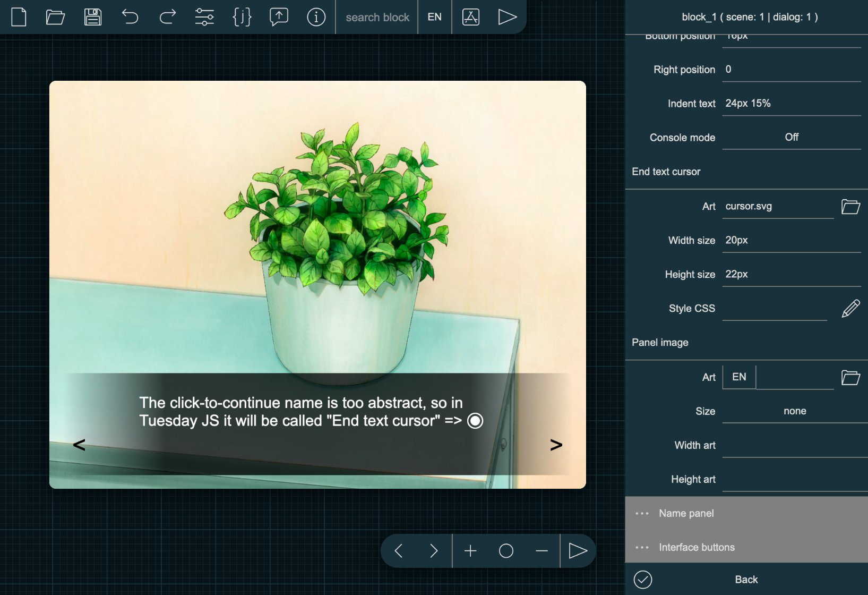Open the info/about panel
Viewport: 868px width, 595px height.
[315, 17]
